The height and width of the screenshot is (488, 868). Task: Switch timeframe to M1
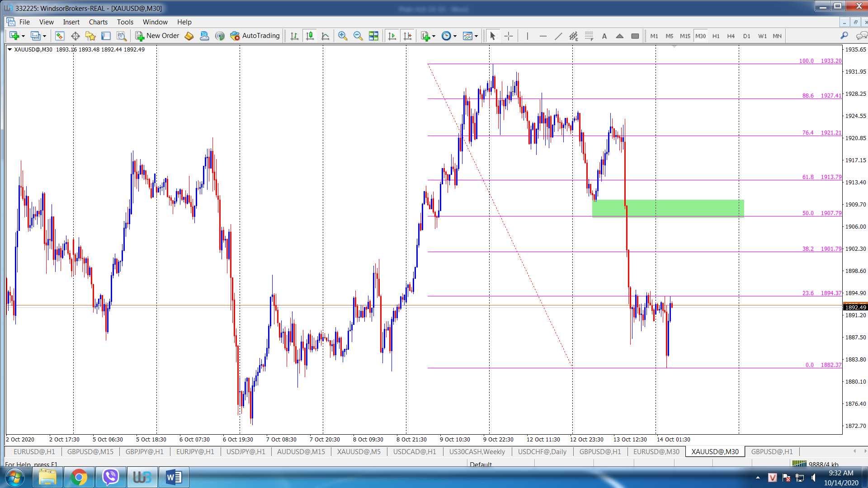(x=654, y=36)
